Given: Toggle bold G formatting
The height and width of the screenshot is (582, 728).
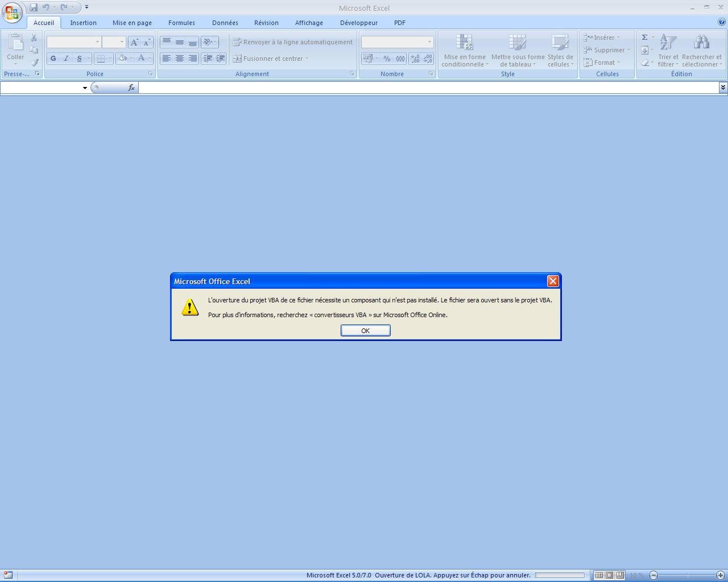Looking at the screenshot, I should click(x=53, y=58).
